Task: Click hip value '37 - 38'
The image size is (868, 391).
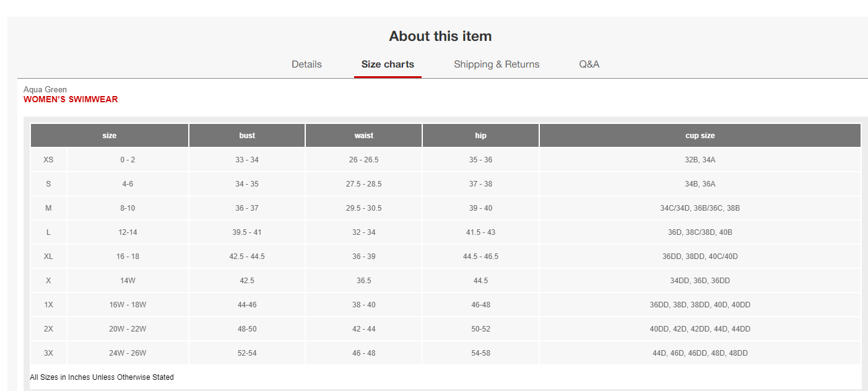Action: tap(481, 184)
